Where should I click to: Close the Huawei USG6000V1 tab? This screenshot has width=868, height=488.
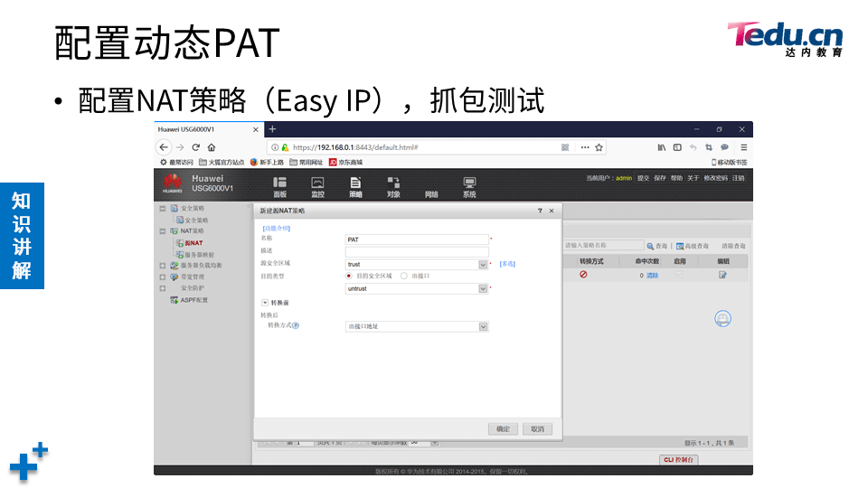click(x=255, y=129)
